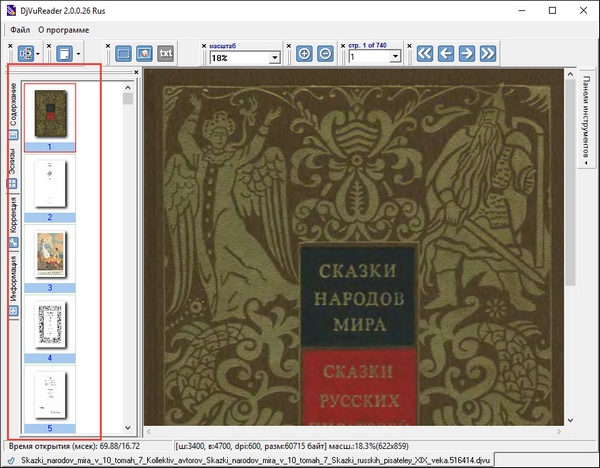Jump to the last page

coord(488,54)
